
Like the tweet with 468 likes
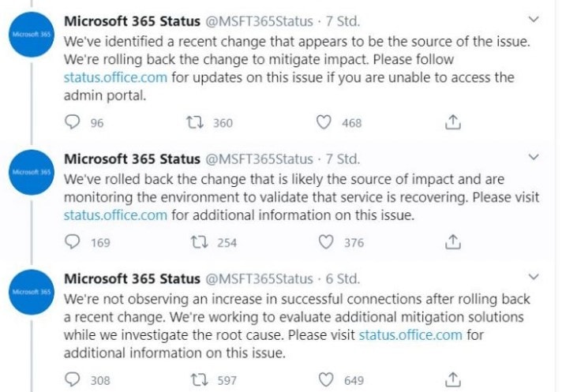[324, 122]
